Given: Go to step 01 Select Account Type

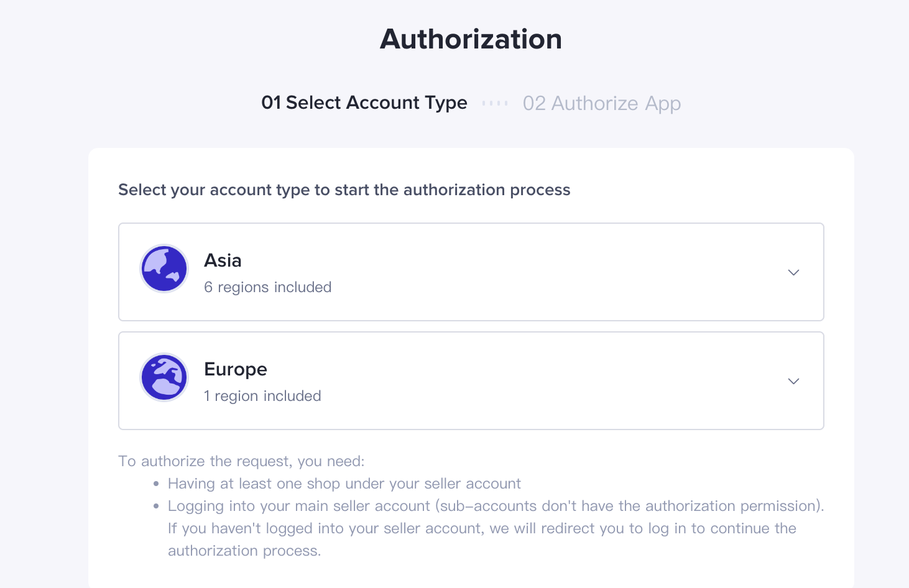Looking at the screenshot, I should coord(364,103).
